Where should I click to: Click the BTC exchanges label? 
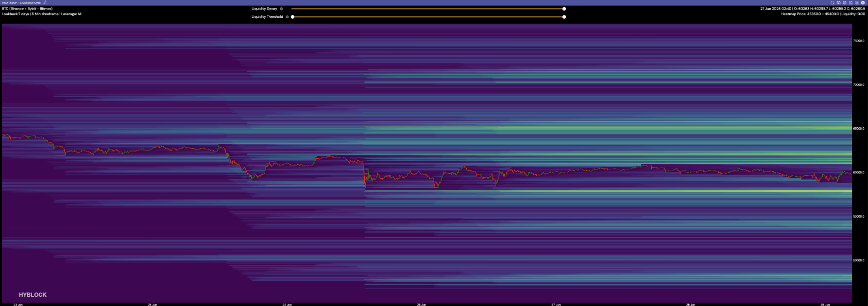[x=27, y=9]
